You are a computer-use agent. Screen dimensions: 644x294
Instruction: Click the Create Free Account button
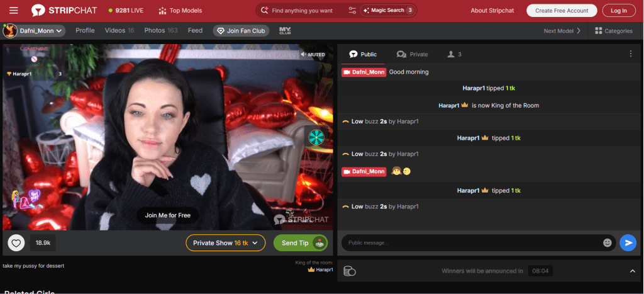(x=562, y=11)
